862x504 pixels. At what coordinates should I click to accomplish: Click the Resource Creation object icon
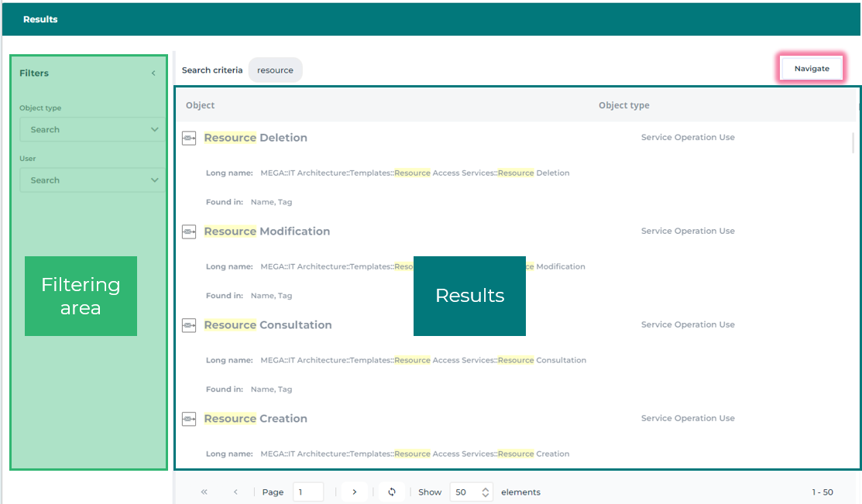pos(189,419)
